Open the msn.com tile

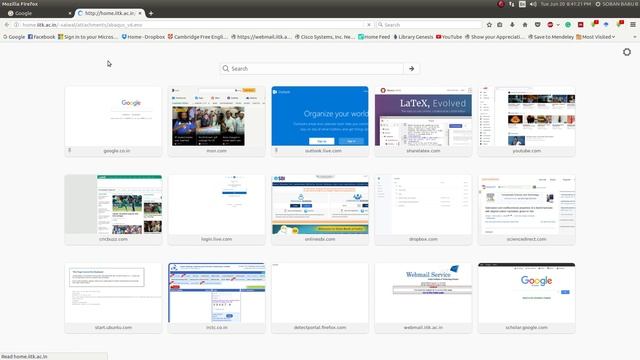[216, 121]
